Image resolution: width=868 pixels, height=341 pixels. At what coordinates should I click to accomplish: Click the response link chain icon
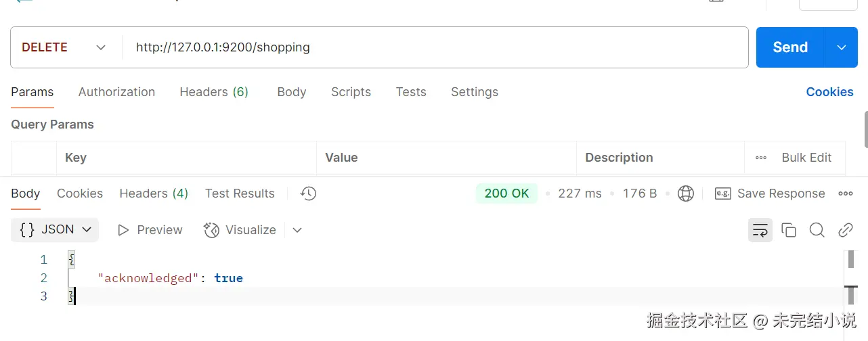tap(846, 230)
